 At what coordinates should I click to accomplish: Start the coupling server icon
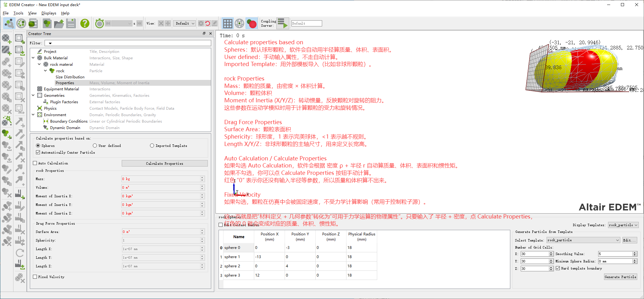pyautogui.click(x=282, y=23)
